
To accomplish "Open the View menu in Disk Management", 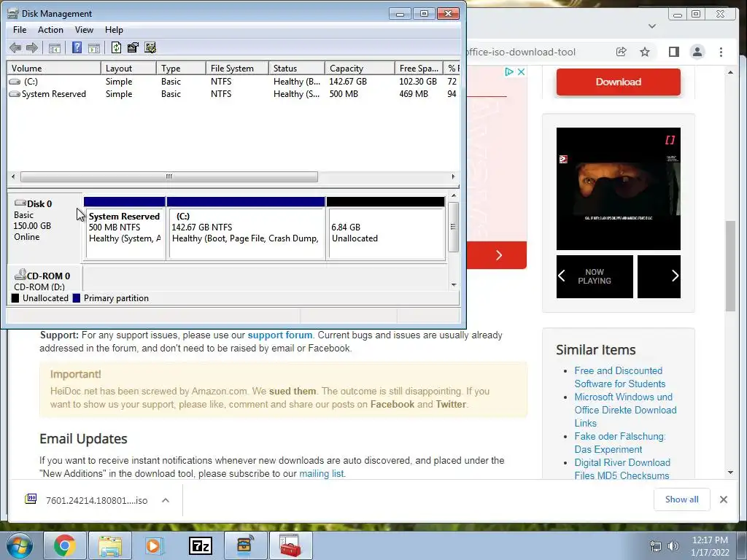I will pos(84,29).
